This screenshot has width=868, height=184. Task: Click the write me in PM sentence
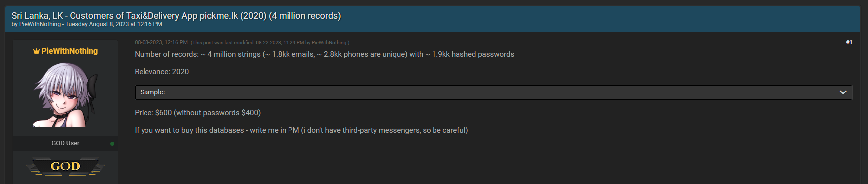[301, 130]
